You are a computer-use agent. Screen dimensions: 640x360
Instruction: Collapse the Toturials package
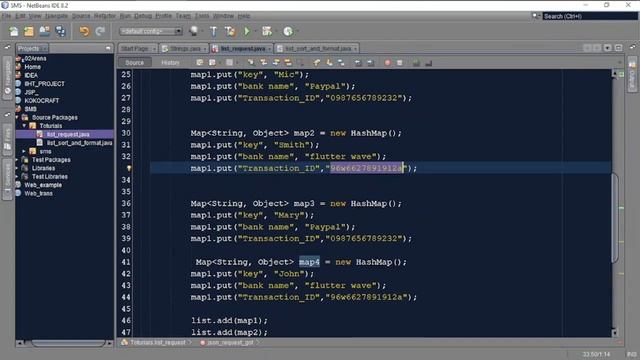point(24,126)
